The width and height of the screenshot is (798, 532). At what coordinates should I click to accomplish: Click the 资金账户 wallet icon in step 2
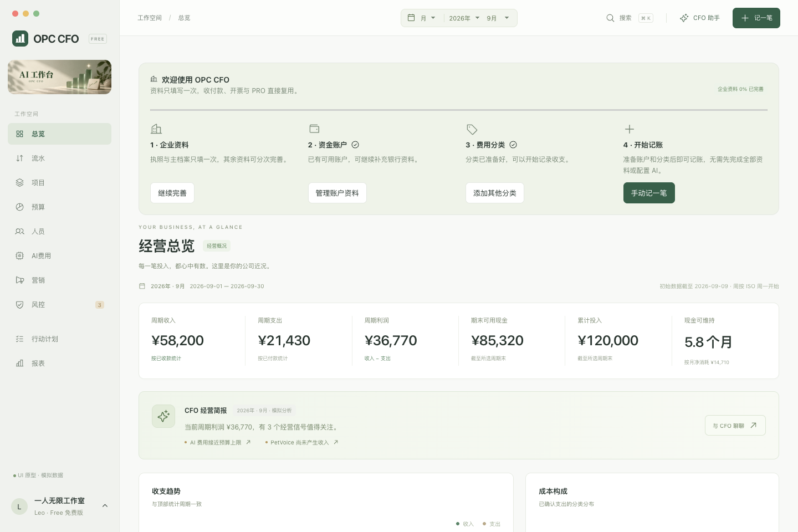(314, 129)
